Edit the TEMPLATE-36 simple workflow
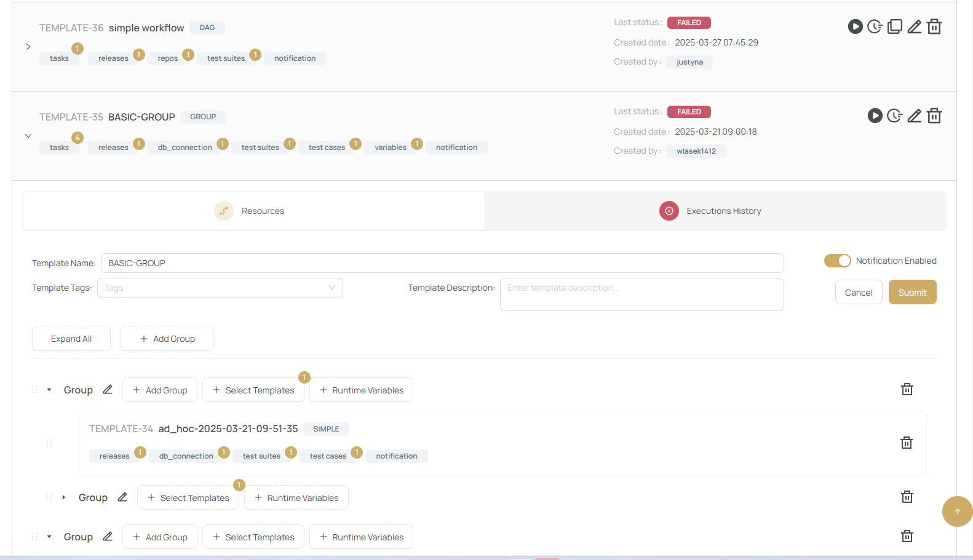 [915, 26]
